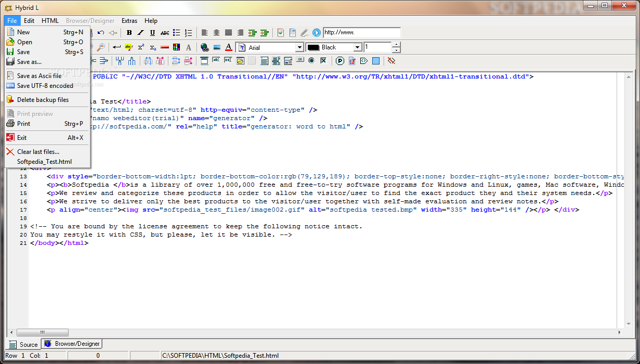Viewport: 640px width, 364px height.
Task: Open the Edit menu
Action: (29, 21)
